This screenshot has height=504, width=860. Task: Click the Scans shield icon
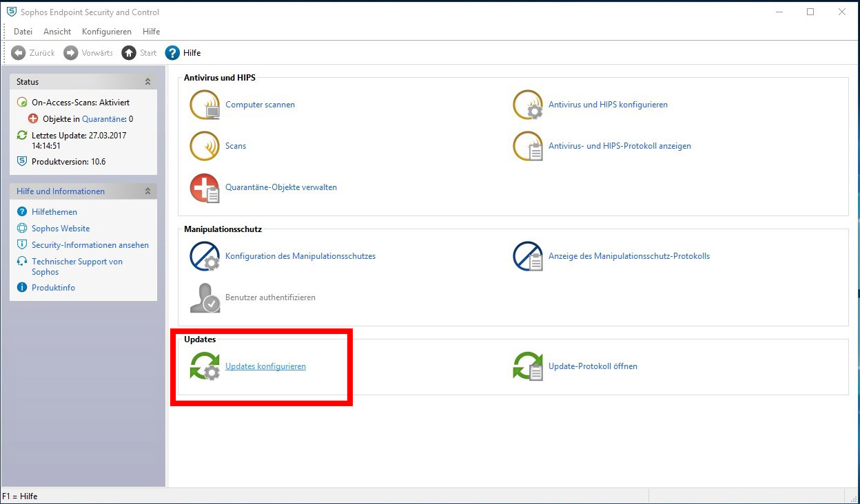pyautogui.click(x=205, y=146)
